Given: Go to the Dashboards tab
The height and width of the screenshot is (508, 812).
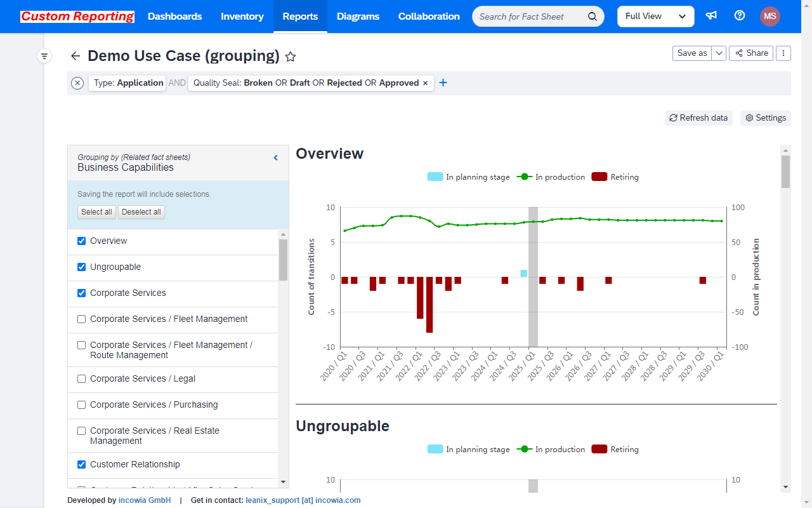Looking at the screenshot, I should click(x=175, y=17).
